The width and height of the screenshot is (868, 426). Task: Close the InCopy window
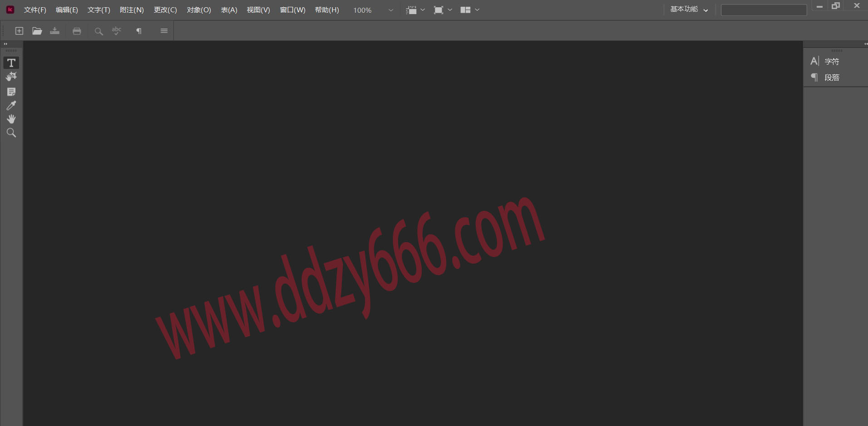[857, 6]
